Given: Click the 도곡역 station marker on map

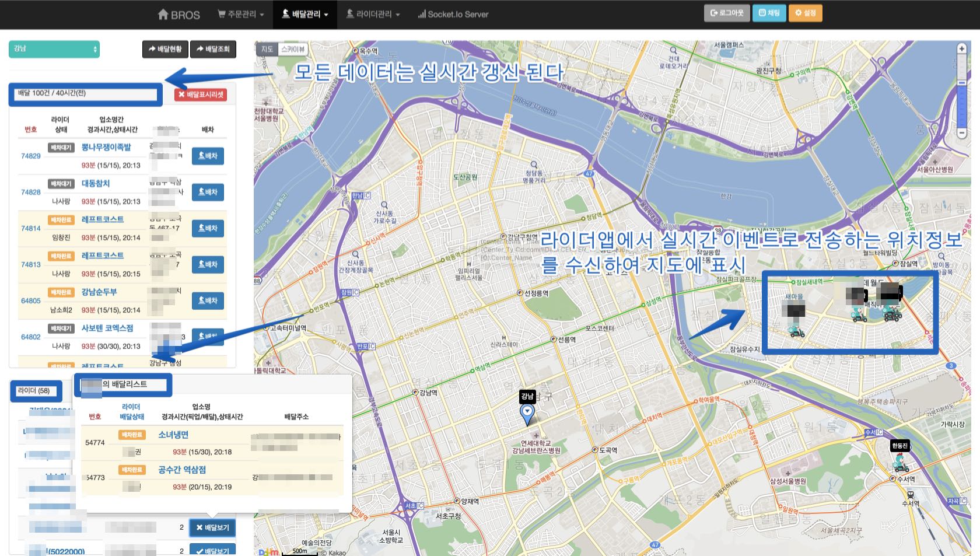Looking at the screenshot, I should pos(595,450).
